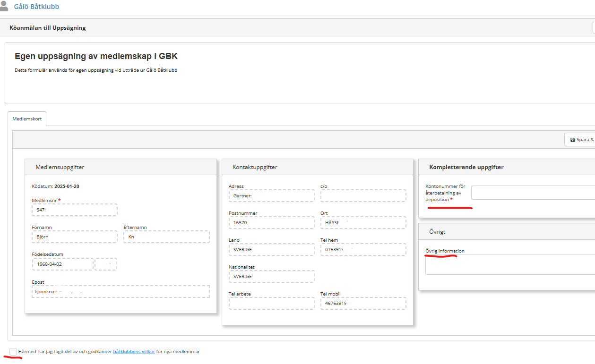The image size is (595, 364).
Task: Click the empty Tel arbete field
Action: [x=271, y=304]
